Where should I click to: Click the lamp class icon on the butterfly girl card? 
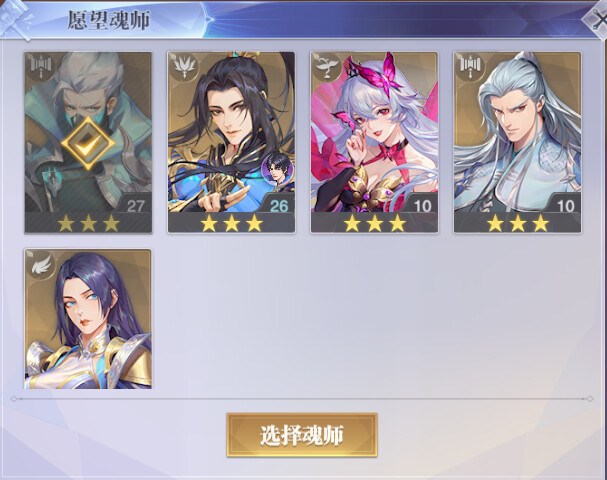[x=327, y=67]
